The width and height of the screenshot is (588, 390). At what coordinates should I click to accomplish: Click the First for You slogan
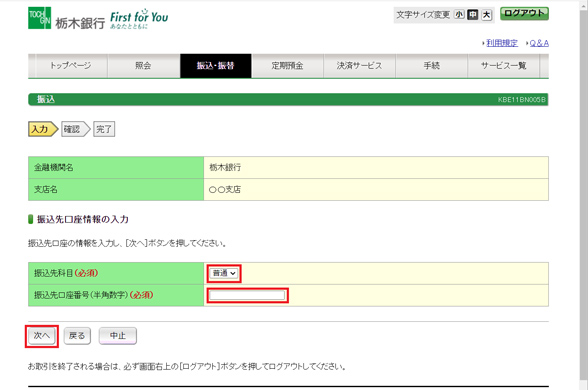(139, 19)
